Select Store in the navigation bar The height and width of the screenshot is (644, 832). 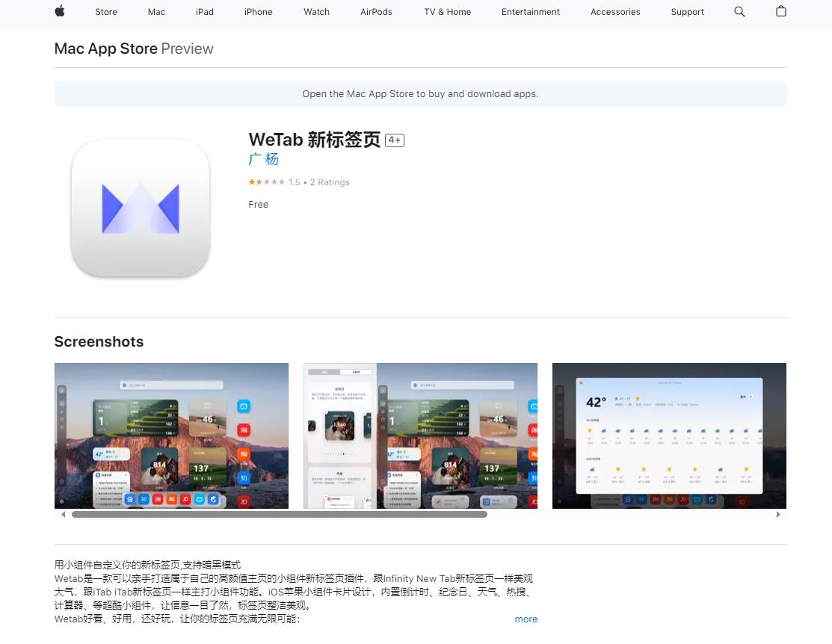click(105, 12)
